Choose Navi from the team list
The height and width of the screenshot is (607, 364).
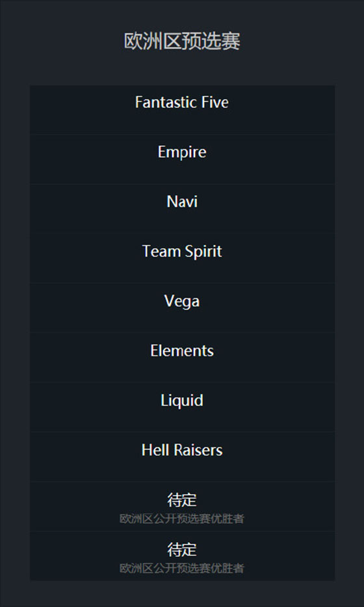pyautogui.click(x=182, y=209)
